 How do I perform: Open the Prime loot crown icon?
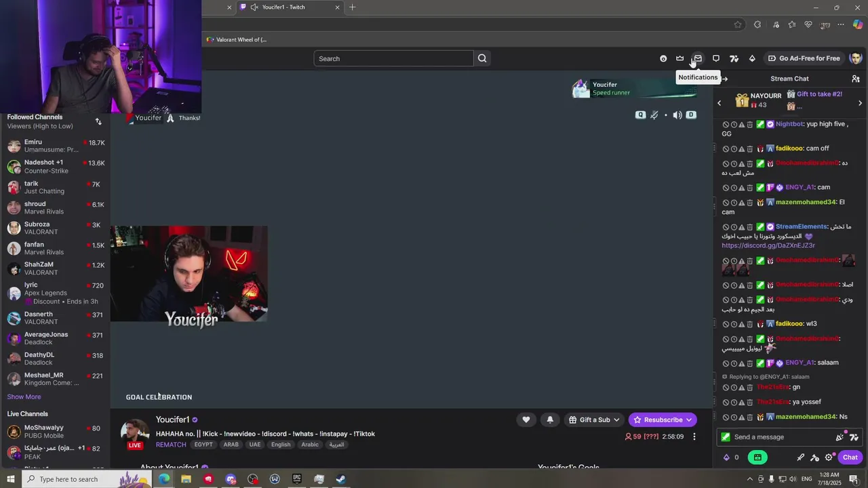coord(680,58)
